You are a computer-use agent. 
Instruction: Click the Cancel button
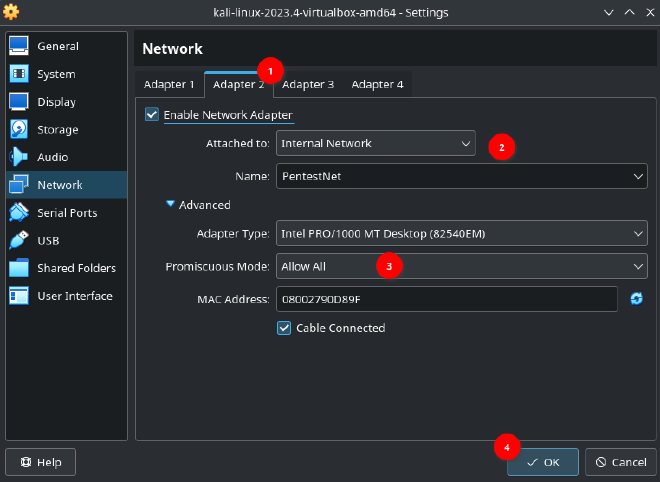pos(621,462)
